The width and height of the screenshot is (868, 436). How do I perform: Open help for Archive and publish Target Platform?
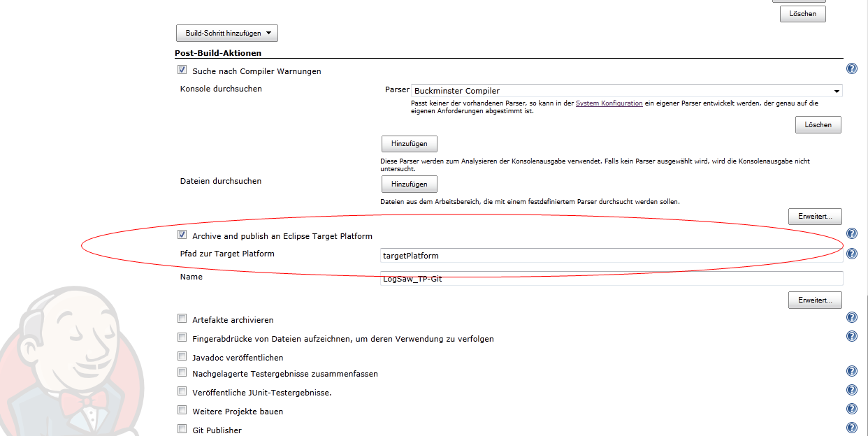(851, 234)
